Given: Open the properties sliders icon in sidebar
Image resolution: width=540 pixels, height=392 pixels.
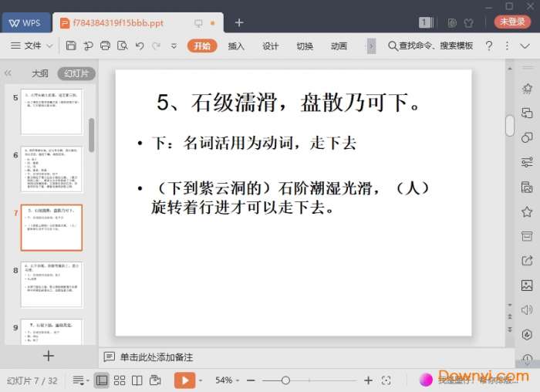Looking at the screenshot, I should pos(527,162).
